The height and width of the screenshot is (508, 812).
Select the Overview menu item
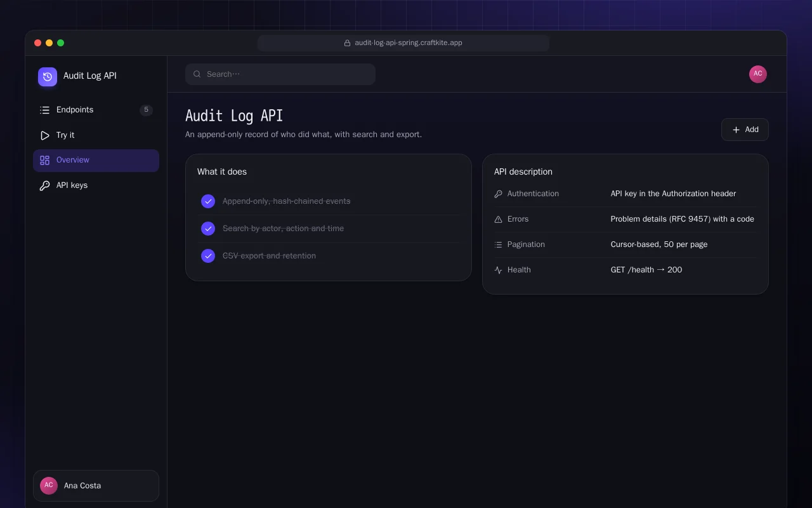(96, 161)
